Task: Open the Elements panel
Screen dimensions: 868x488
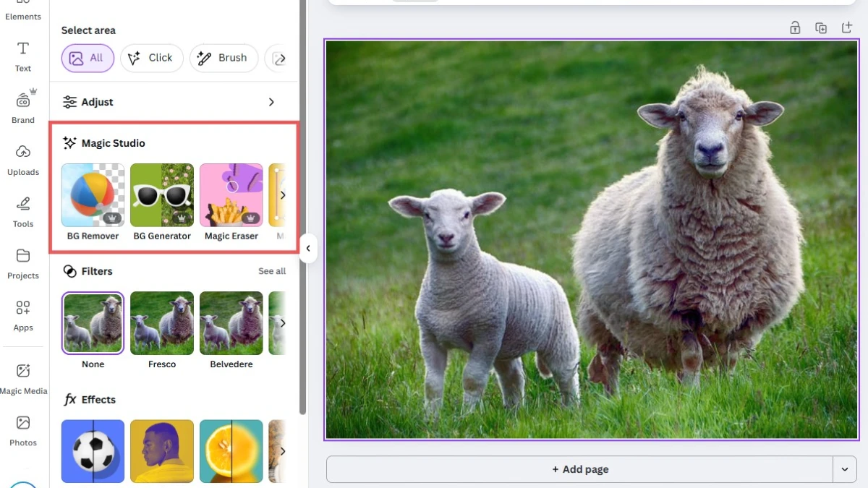Action: [x=22, y=10]
